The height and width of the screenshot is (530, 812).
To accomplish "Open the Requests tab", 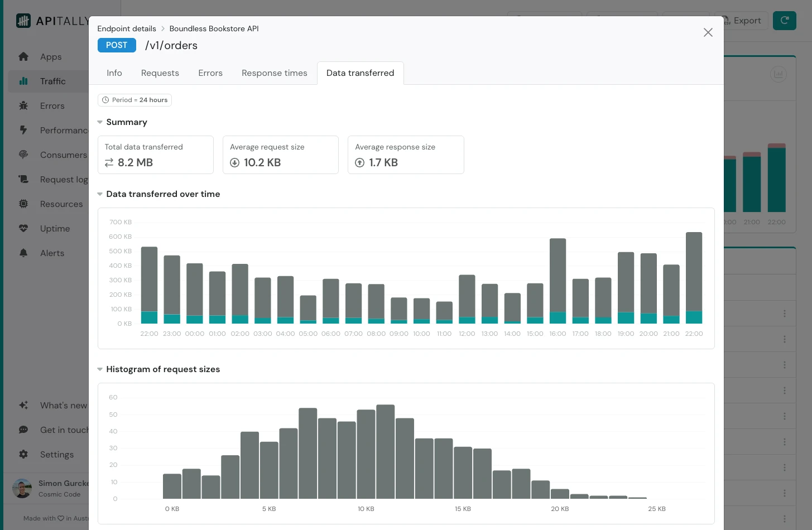I will coord(160,73).
